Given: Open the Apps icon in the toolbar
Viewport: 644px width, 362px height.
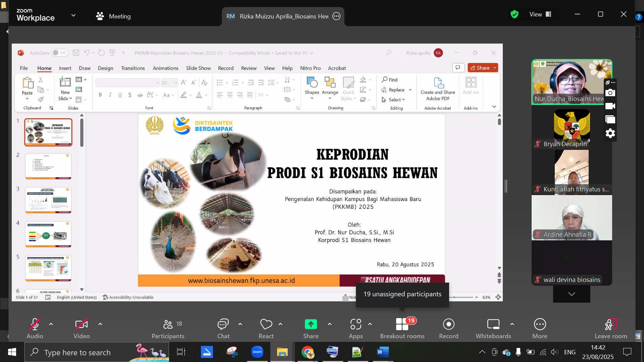Looking at the screenshot, I should point(356,324).
